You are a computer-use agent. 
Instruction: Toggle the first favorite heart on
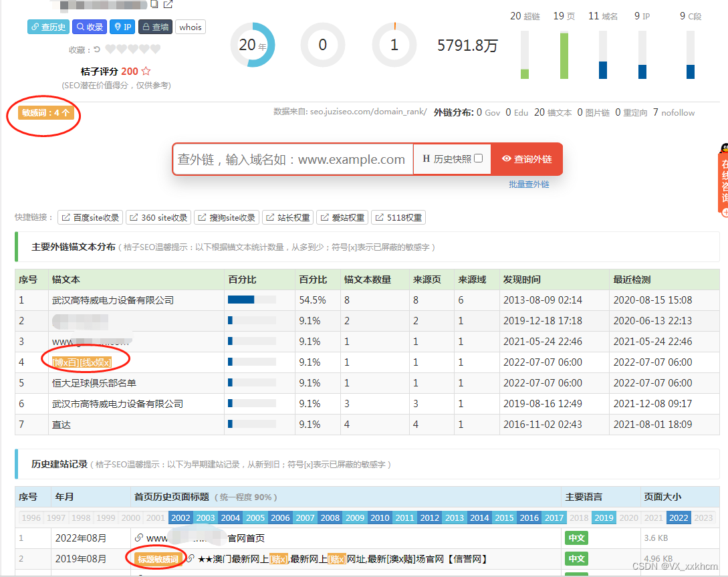[x=110, y=49]
